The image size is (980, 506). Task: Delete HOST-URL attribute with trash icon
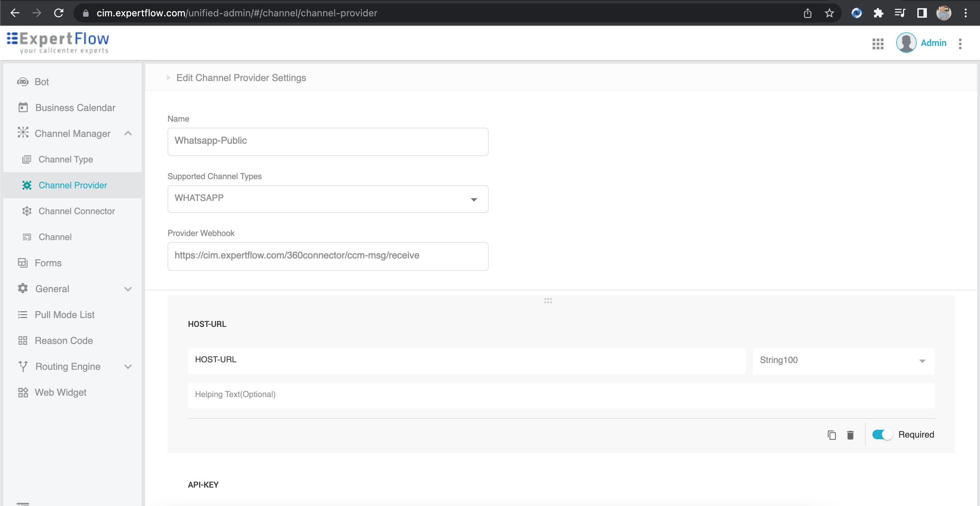(850, 435)
